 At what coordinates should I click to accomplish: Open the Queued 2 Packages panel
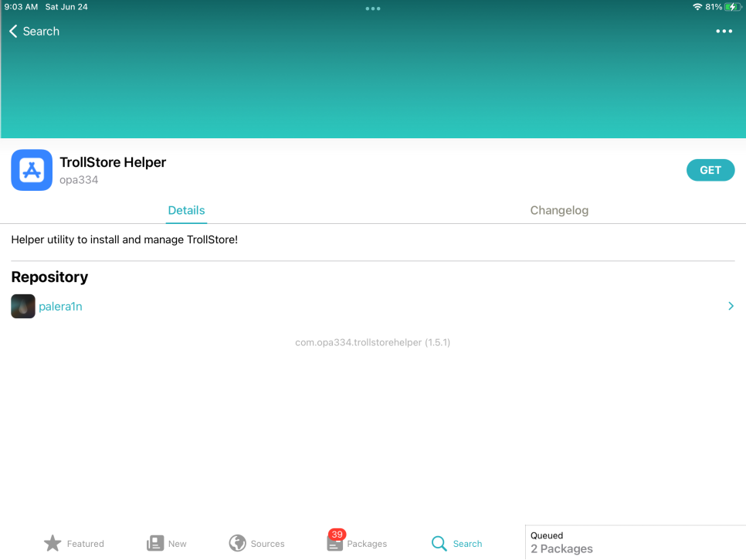point(635,542)
